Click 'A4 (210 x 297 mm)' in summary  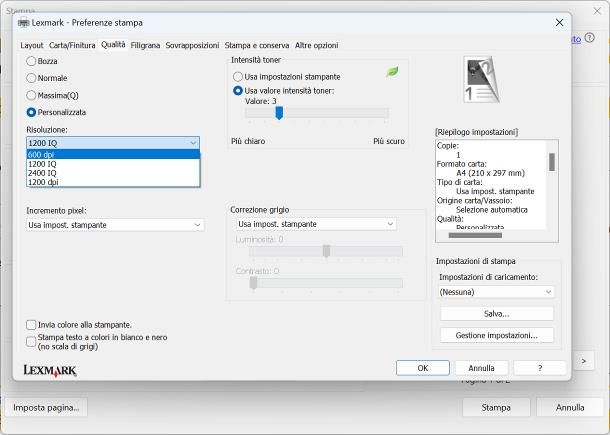tap(490, 173)
